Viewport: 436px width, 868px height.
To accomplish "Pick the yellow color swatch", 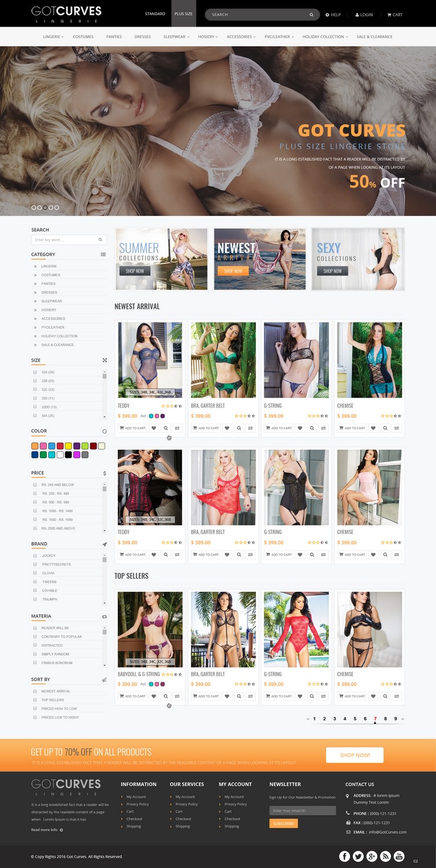I will click(68, 446).
